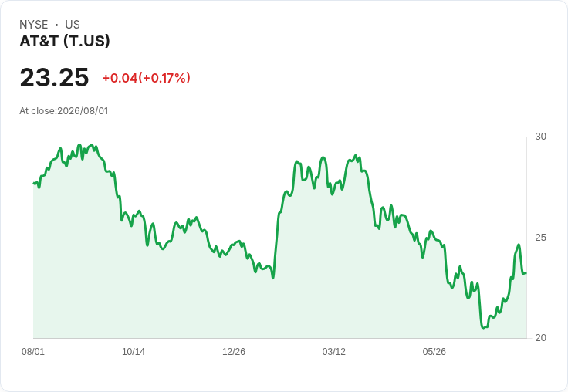Click the 20 price axis label
This screenshot has width=568, height=392.
tap(540, 338)
